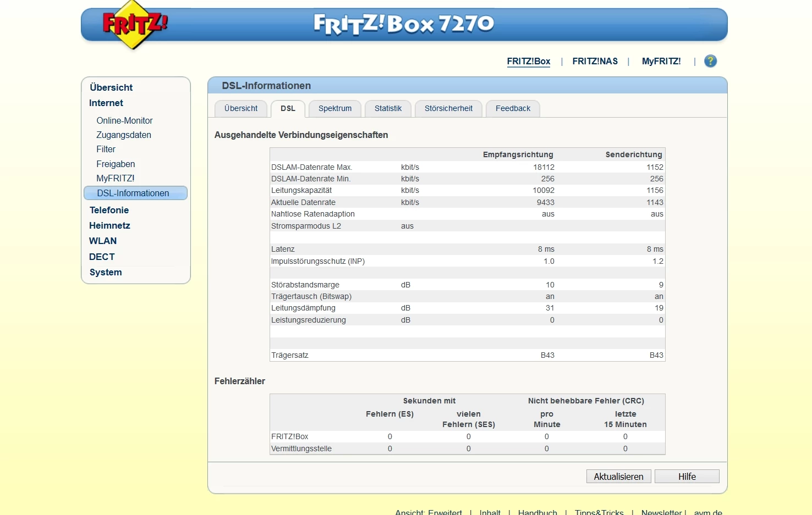This screenshot has width=812, height=515.
Task: Click the Latenz row label
Action: coord(283,249)
